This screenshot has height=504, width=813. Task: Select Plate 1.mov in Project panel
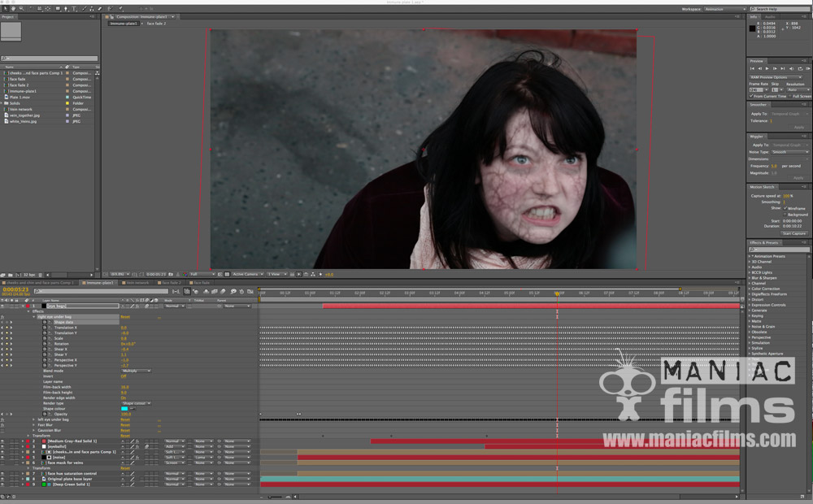tap(20, 97)
